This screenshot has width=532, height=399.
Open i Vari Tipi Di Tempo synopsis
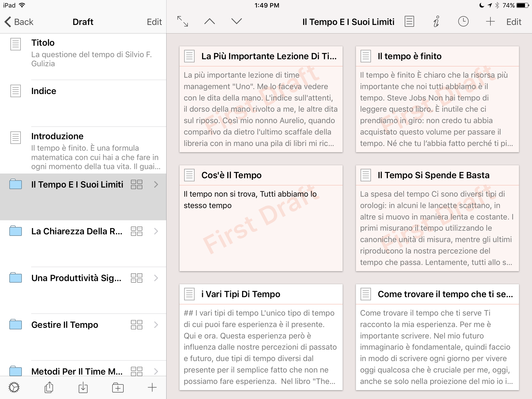coord(261,347)
